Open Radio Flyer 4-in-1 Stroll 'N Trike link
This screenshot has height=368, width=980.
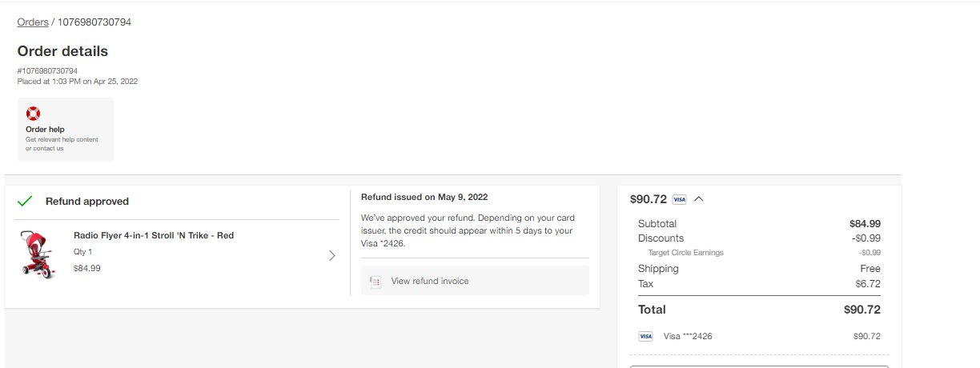154,236
